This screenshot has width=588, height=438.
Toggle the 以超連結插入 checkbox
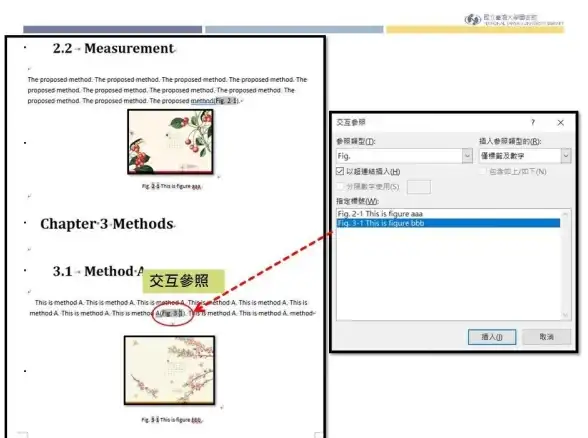coord(340,171)
